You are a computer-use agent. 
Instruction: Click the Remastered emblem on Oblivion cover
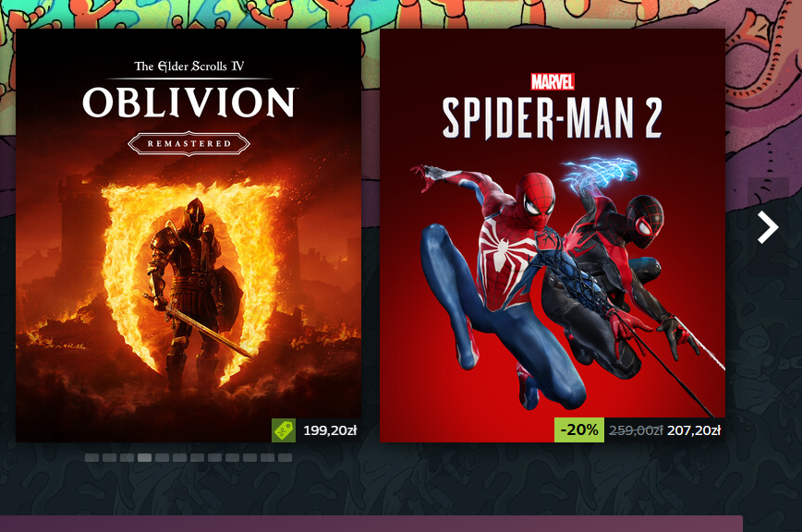(188, 143)
